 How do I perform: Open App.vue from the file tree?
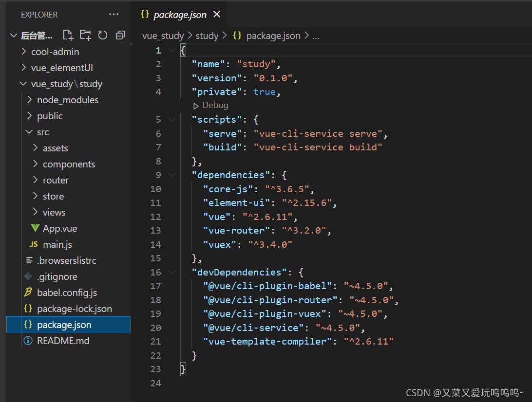click(60, 228)
